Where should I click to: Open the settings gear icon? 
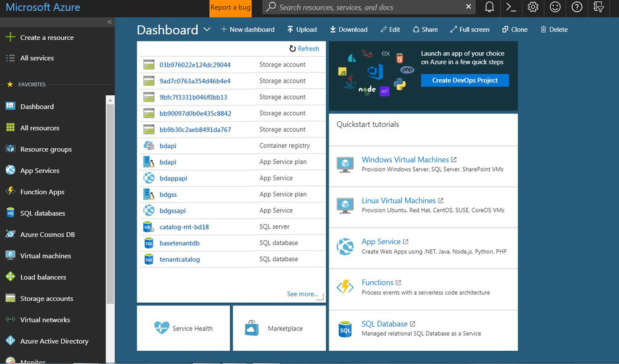[x=533, y=7]
